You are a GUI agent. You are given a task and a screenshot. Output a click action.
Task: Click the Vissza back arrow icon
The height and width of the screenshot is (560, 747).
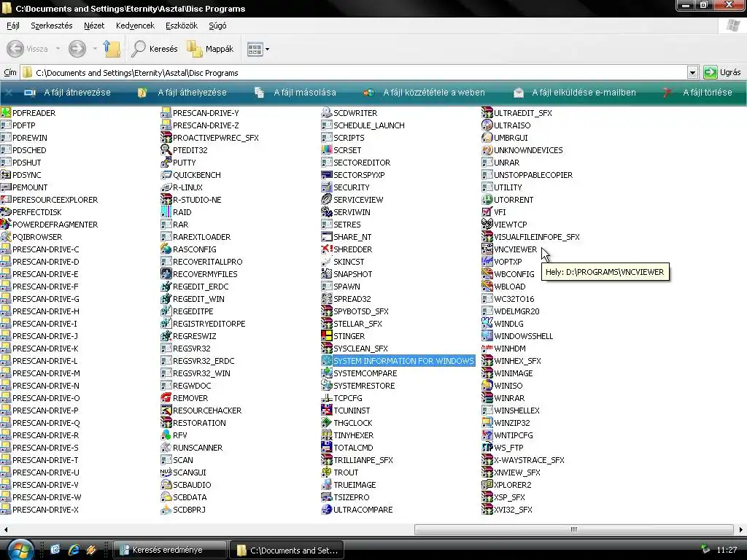click(x=15, y=49)
